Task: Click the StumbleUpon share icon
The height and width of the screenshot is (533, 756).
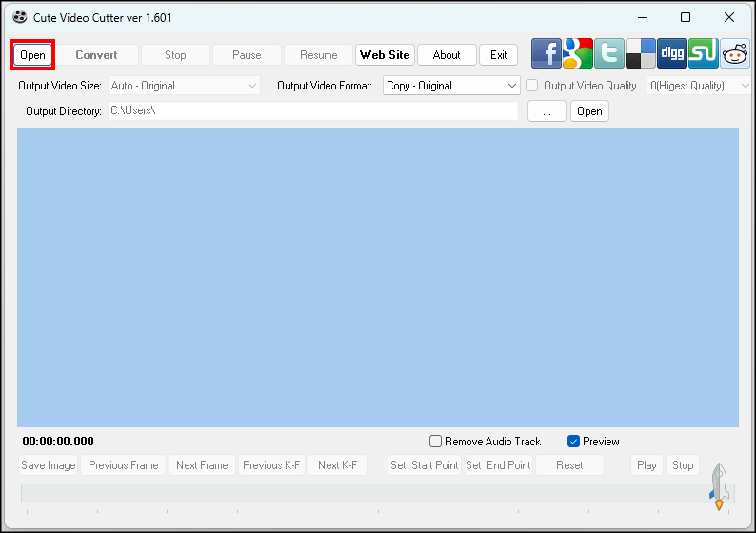Action: tap(703, 54)
